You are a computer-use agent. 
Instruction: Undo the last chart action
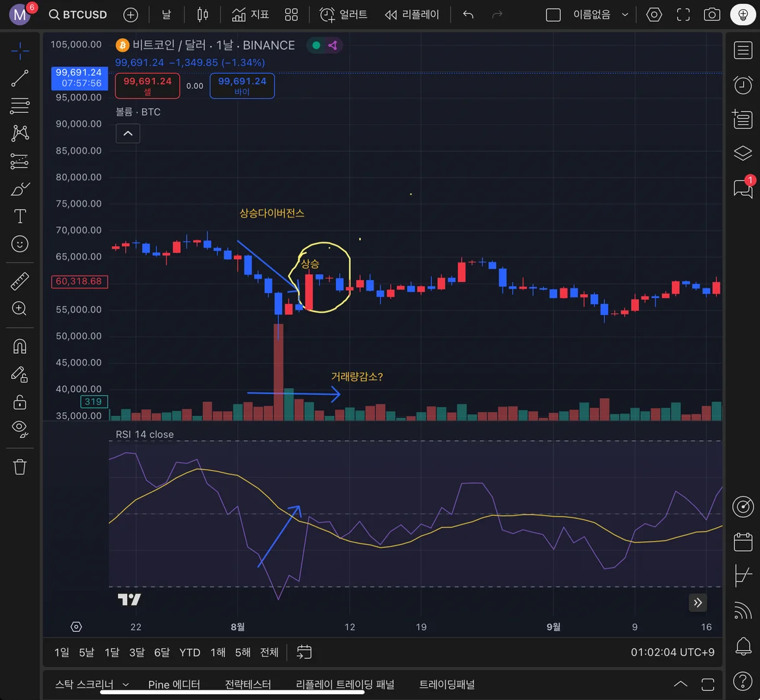click(x=468, y=14)
